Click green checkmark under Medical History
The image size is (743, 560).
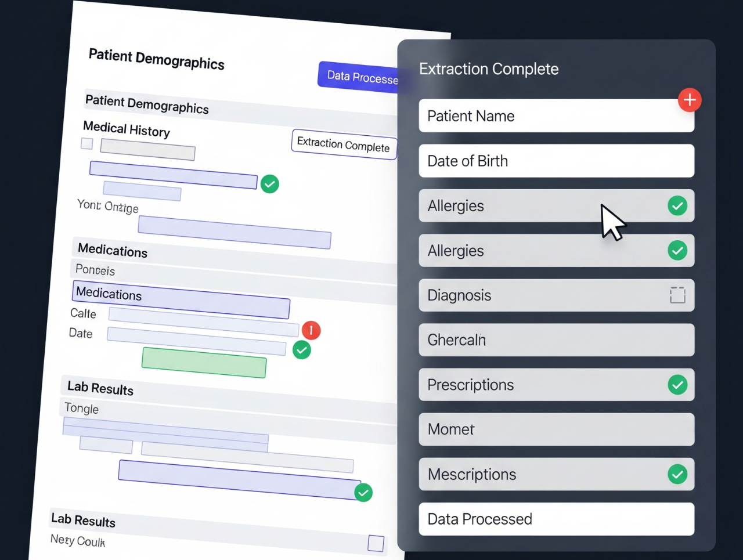click(269, 184)
